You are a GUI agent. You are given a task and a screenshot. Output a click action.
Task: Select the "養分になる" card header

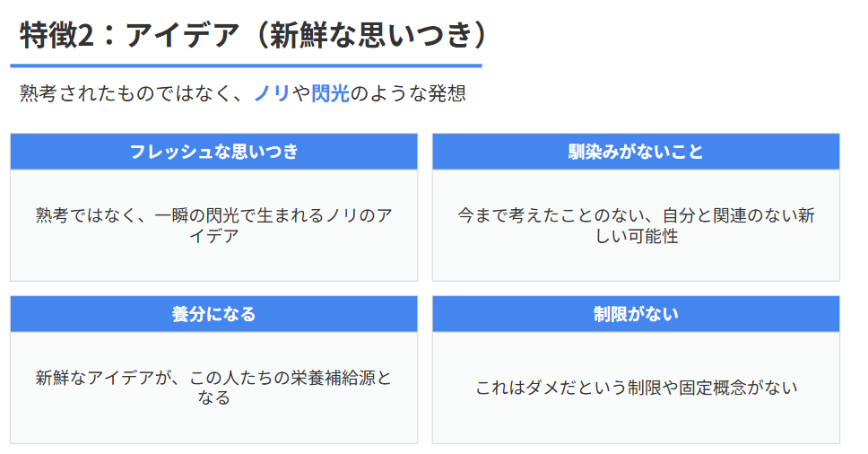point(213,314)
